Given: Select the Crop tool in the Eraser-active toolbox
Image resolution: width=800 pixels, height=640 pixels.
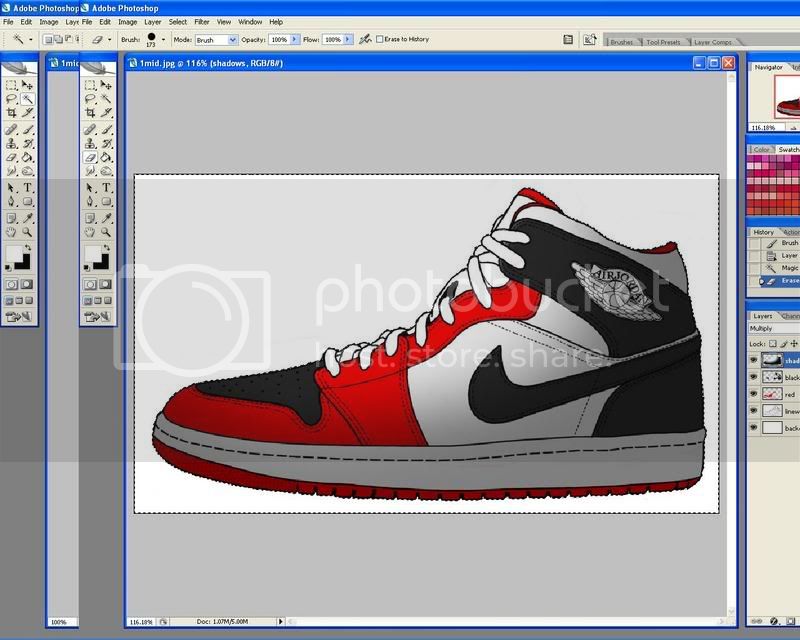Looking at the screenshot, I should (90, 113).
